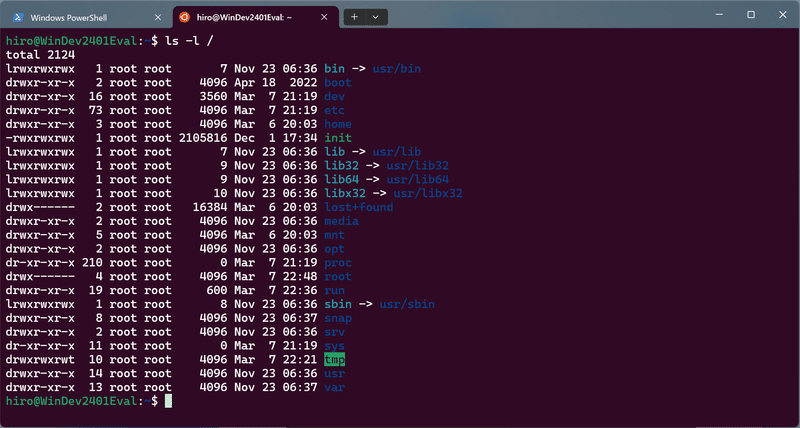
Task: Click the 'libx32' symlink name
Action: click(x=345, y=193)
